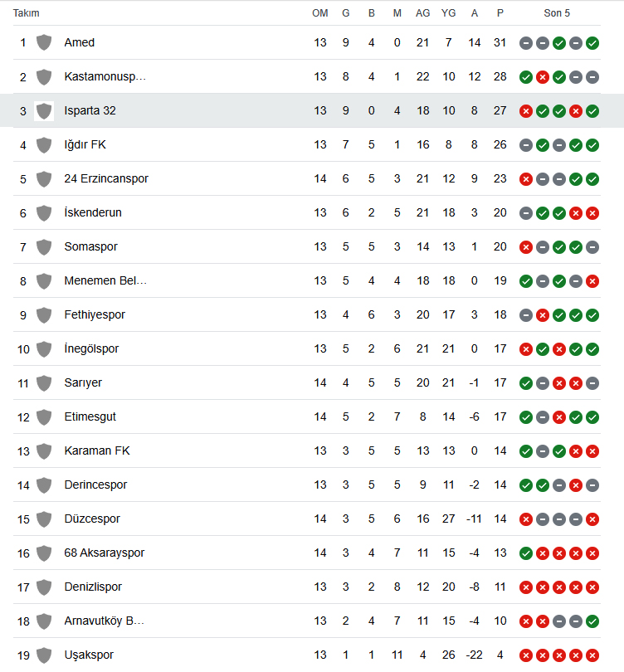Click Isparta 32's first red loss icon

tap(526, 111)
